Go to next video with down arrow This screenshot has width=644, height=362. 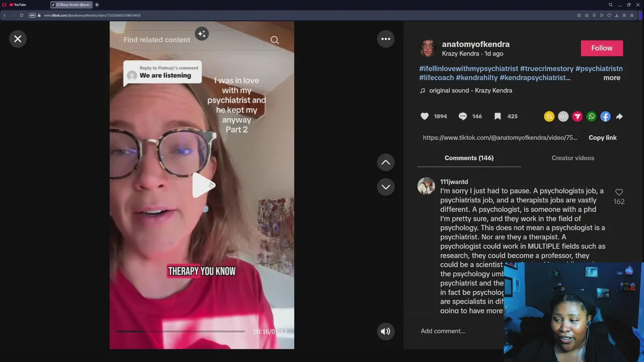[x=386, y=187]
